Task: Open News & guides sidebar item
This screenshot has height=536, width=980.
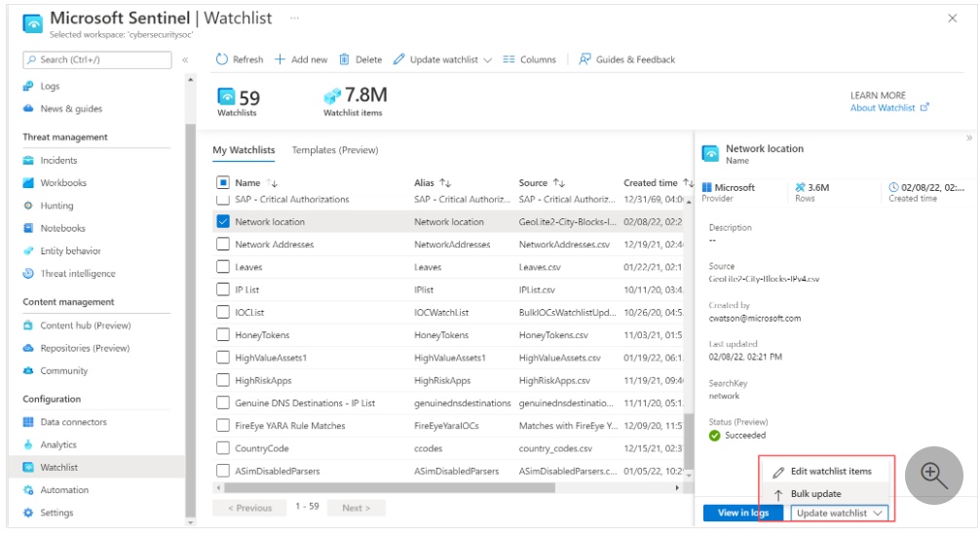Action: (70, 109)
